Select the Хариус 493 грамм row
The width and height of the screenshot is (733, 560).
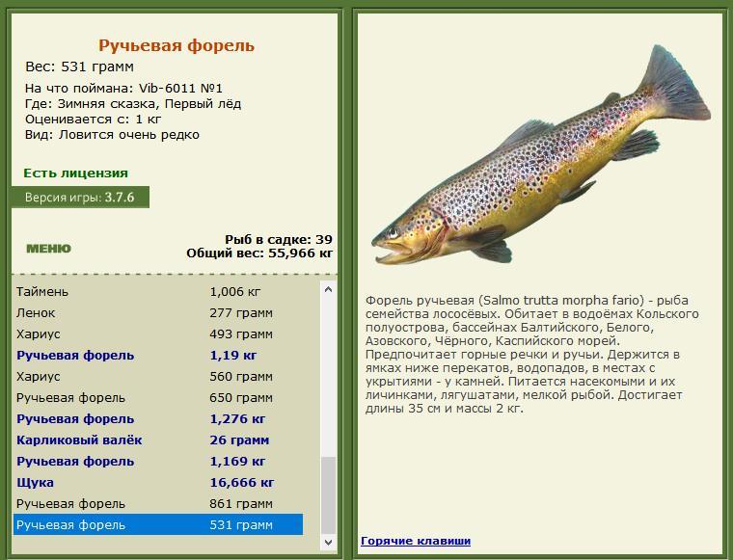(158, 334)
